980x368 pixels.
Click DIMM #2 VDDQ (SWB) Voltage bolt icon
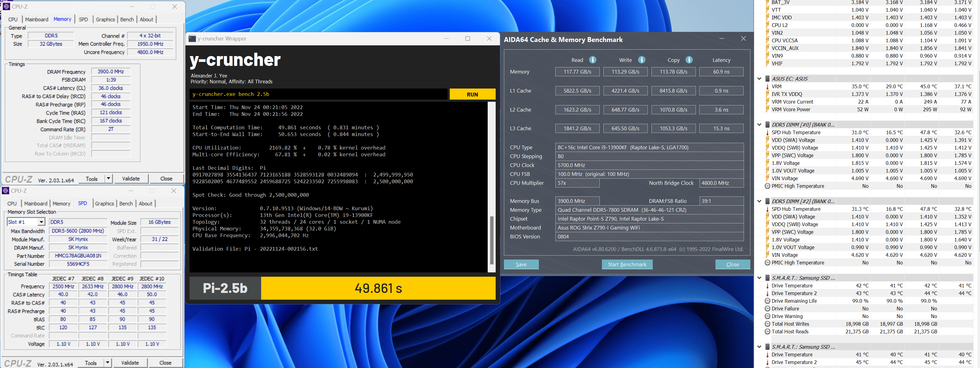[767, 224]
